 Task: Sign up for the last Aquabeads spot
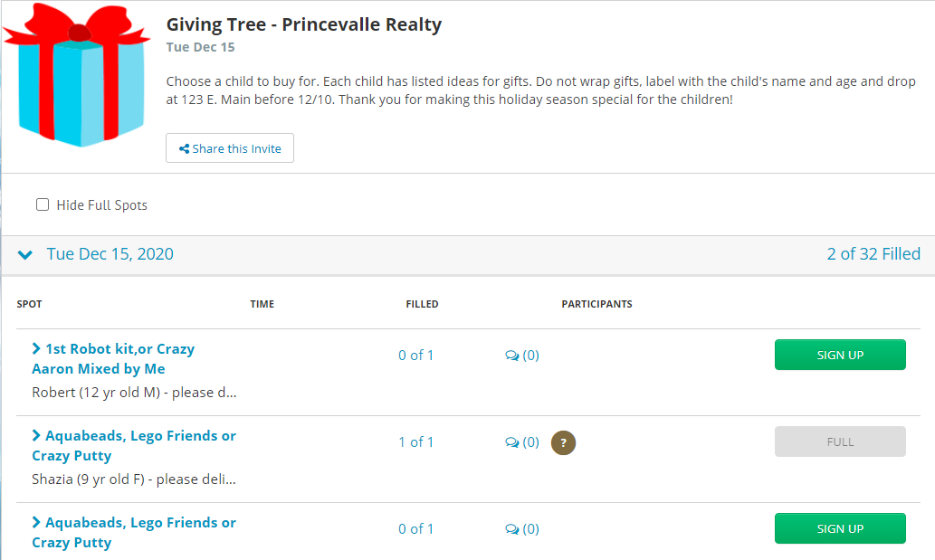tap(839, 528)
